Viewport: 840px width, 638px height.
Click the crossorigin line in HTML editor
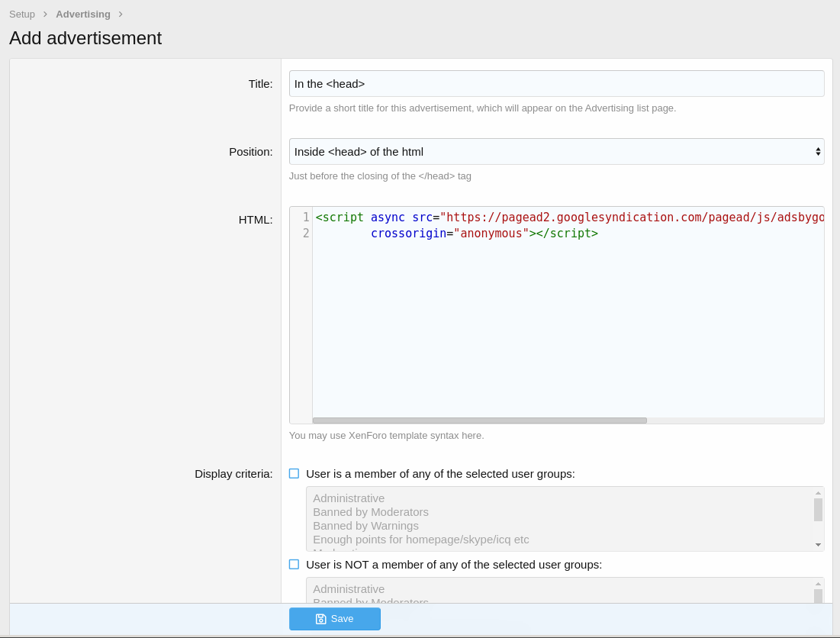tap(484, 234)
